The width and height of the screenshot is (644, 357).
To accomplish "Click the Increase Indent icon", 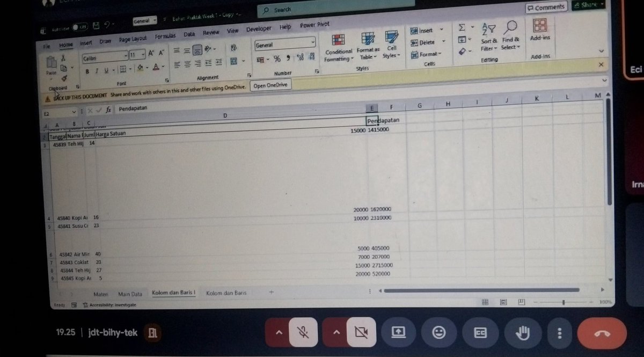I will tap(218, 63).
